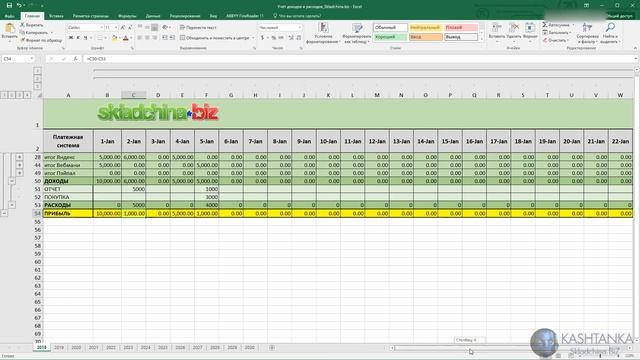Apply the Нейтральный cell style
Image resolution: width=640 pixels, height=360 pixels.
click(425, 27)
